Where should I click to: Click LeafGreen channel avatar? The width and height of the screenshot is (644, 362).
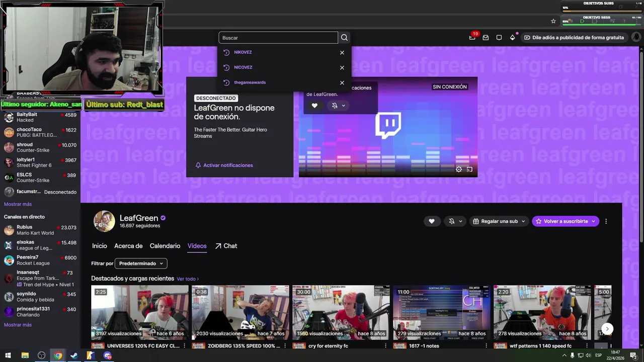(x=104, y=221)
